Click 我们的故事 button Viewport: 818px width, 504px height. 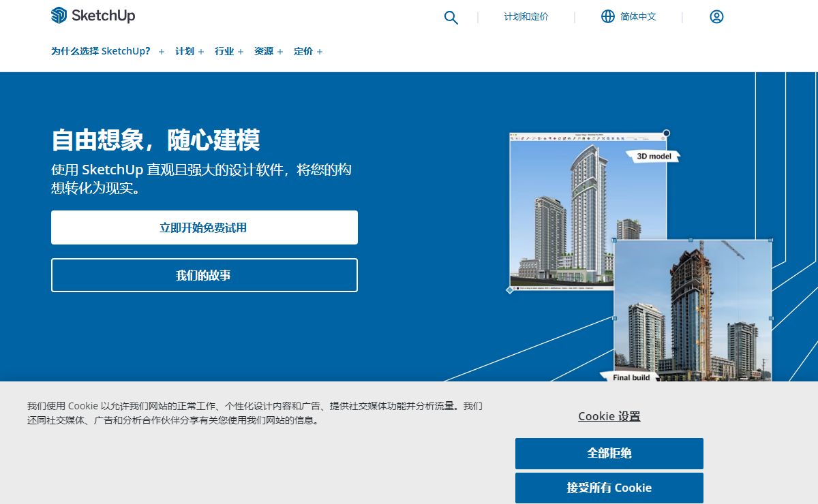[204, 275]
